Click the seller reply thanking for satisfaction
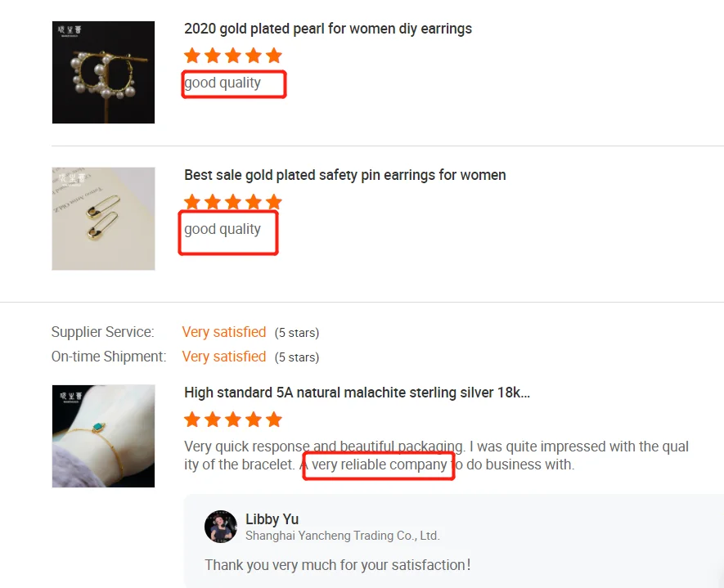This screenshot has width=724, height=588. point(338,565)
